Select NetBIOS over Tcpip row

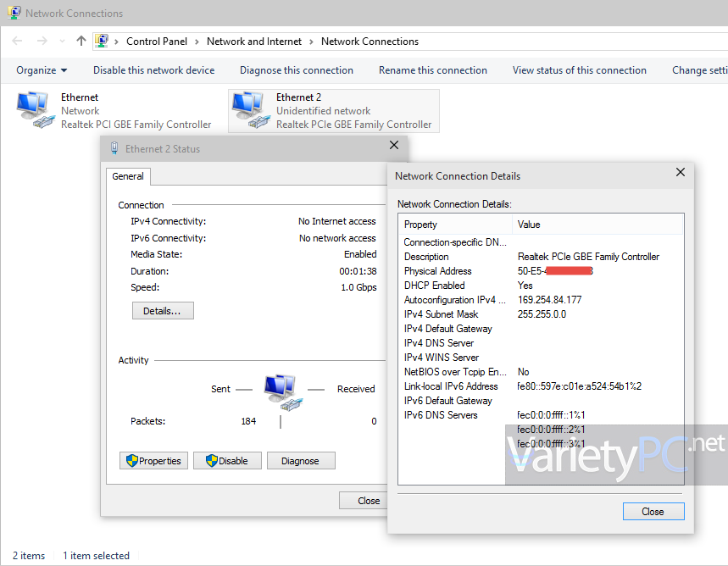(541, 372)
